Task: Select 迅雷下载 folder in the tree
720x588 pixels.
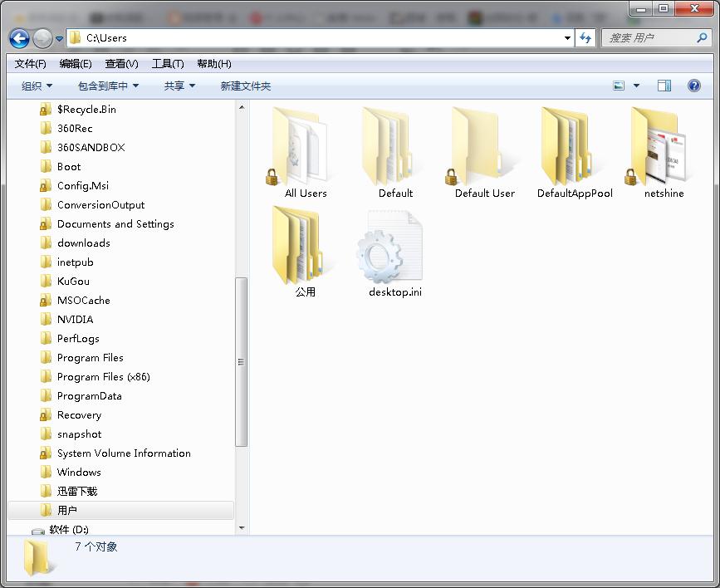Action: click(76, 492)
